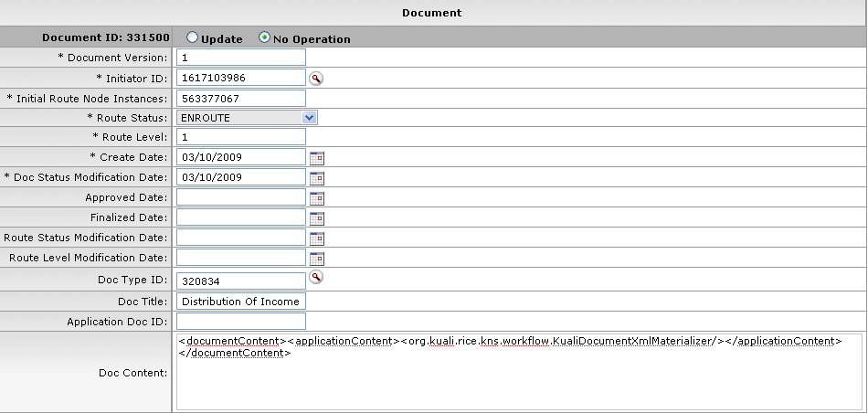This screenshot has width=868, height=413.
Task: Open the Create Date calendar picker
Action: pyautogui.click(x=317, y=158)
